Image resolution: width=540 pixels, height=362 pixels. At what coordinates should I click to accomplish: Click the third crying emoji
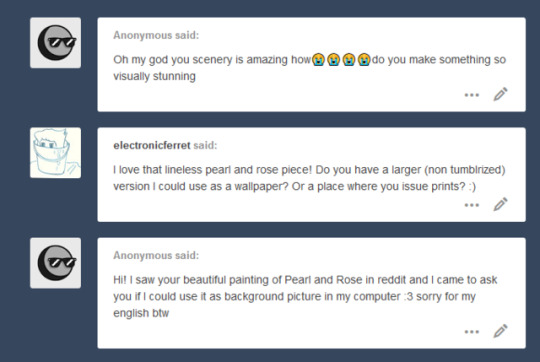pyautogui.click(x=349, y=60)
